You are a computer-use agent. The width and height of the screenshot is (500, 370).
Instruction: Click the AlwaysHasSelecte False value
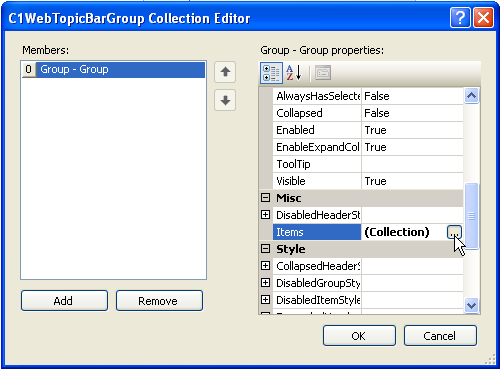[413, 96]
